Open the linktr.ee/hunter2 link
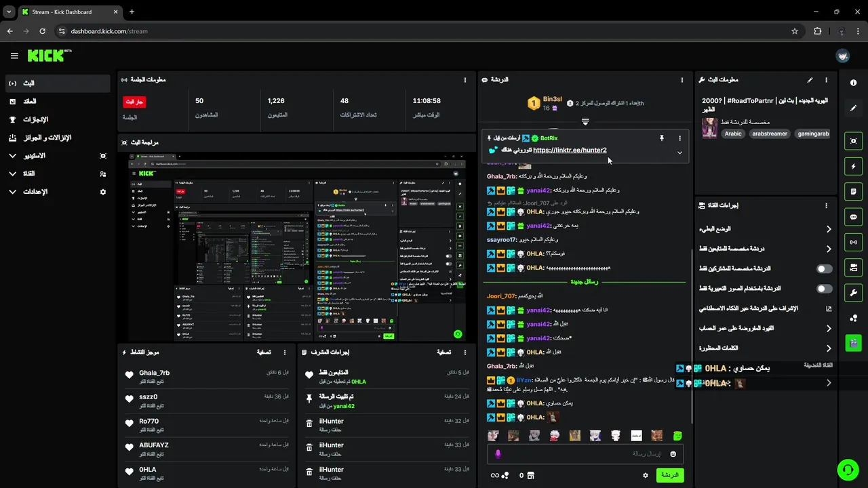Viewport: 868px width, 488px height. (x=570, y=150)
